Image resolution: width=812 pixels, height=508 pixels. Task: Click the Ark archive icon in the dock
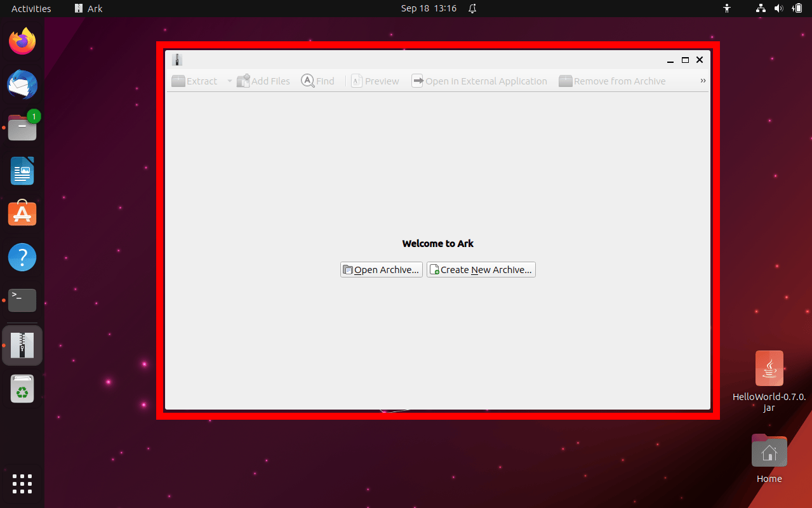click(22, 345)
